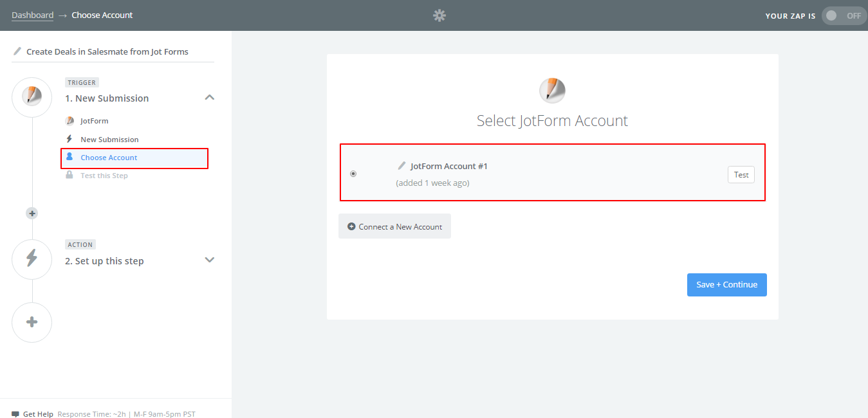Click the person icon beside Choose Account
The width and height of the screenshot is (868, 418).
(69, 157)
